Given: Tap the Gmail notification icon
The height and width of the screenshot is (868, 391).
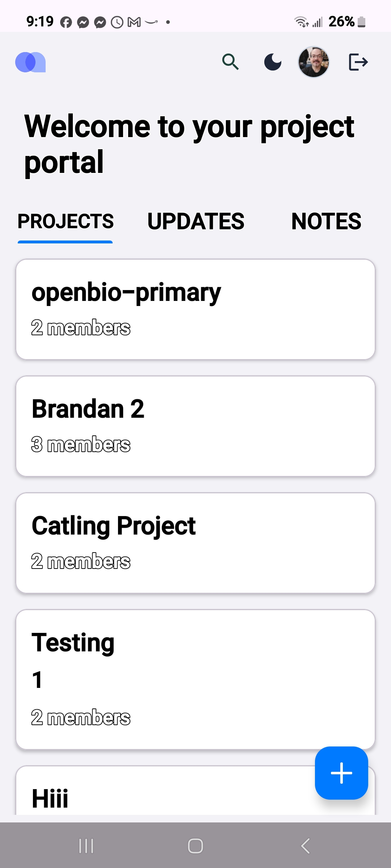Looking at the screenshot, I should 134,22.
